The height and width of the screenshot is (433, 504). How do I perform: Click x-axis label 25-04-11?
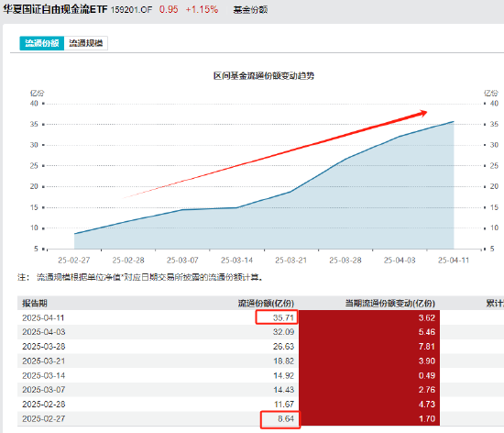(x=454, y=260)
